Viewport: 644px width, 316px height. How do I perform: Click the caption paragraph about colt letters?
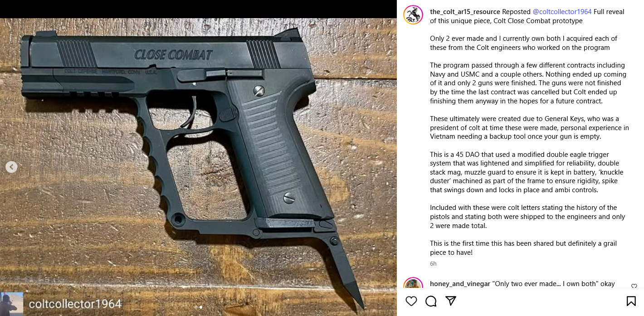(x=527, y=216)
